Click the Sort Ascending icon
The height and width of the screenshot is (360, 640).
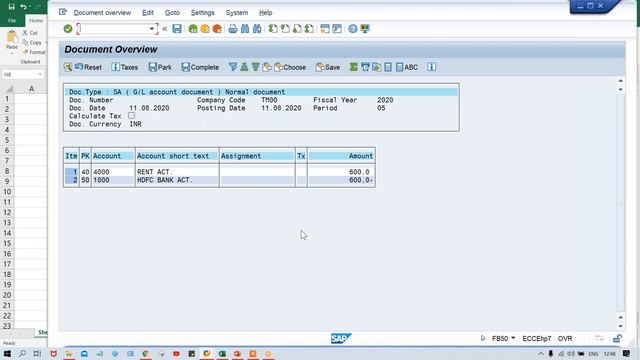coord(244,67)
